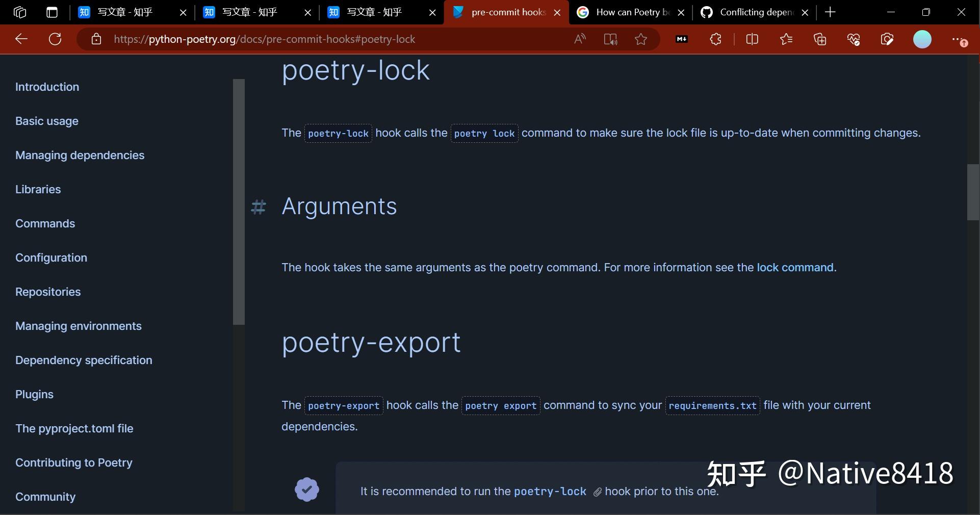Open the Split screen icon
The height and width of the screenshot is (515, 980).
[753, 39]
